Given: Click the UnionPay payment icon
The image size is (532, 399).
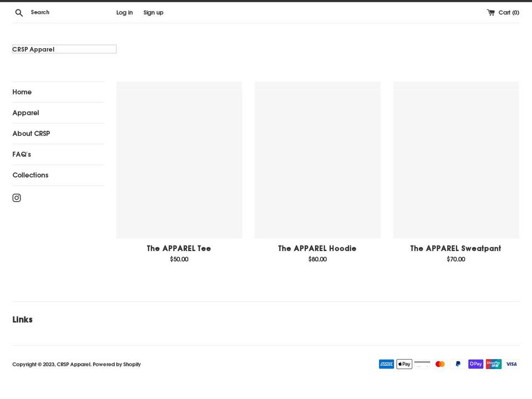Looking at the screenshot, I should (494, 364).
